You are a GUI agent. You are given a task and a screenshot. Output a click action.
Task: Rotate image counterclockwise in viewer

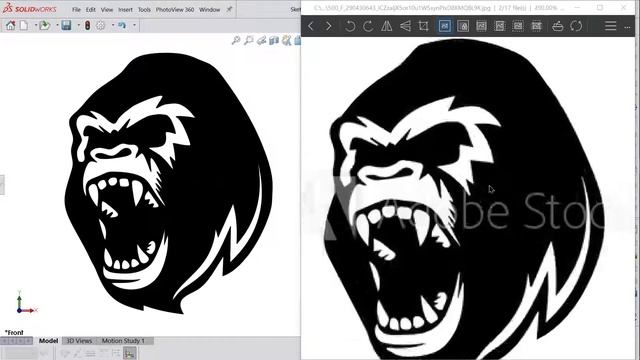tap(350, 26)
